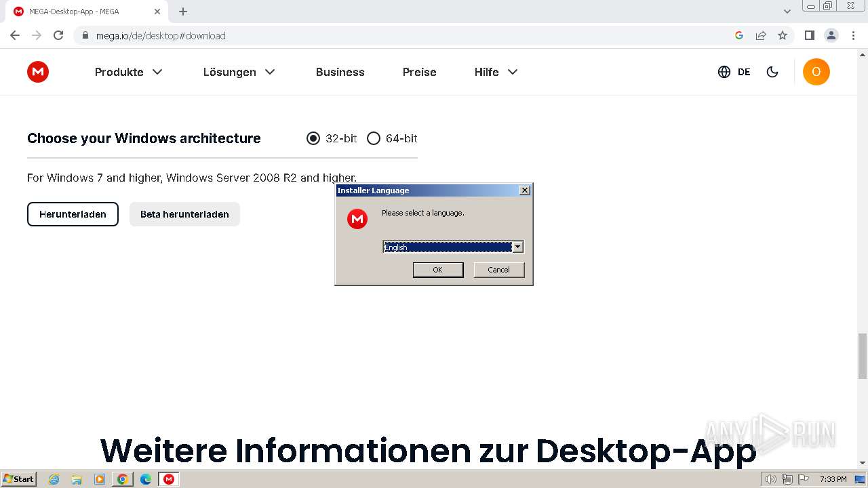Toggle dark mode moon icon
The height and width of the screenshot is (488, 868).
[x=772, y=72]
